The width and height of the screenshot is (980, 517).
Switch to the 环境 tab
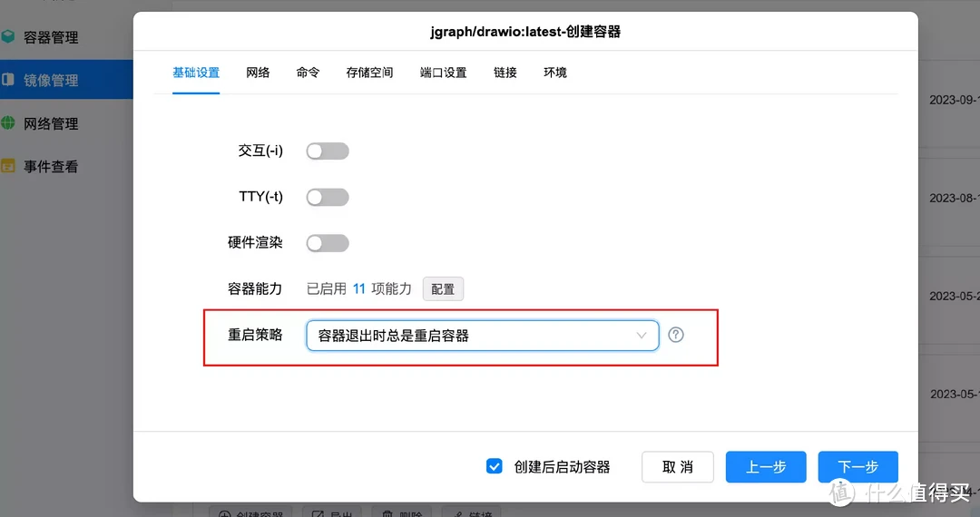coord(555,73)
